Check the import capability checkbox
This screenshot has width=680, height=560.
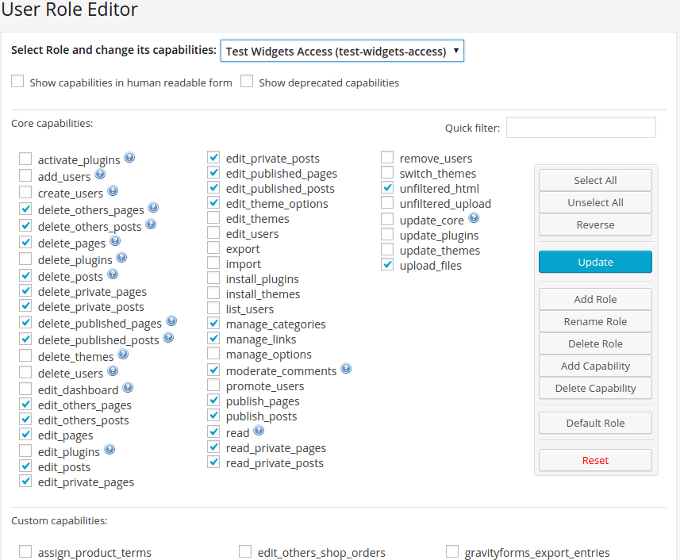[213, 262]
